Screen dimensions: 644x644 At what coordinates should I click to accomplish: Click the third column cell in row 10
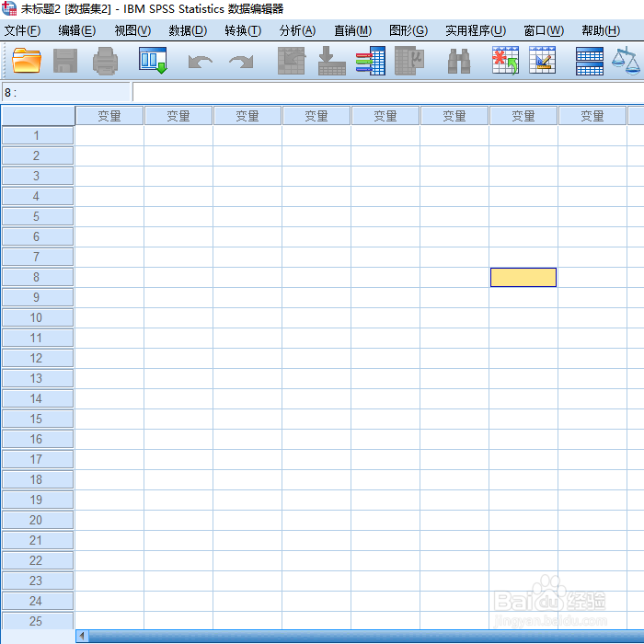pos(247,317)
